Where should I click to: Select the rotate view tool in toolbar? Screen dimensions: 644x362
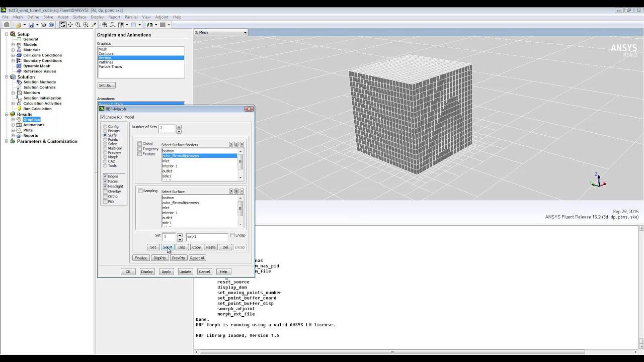[x=62, y=25]
